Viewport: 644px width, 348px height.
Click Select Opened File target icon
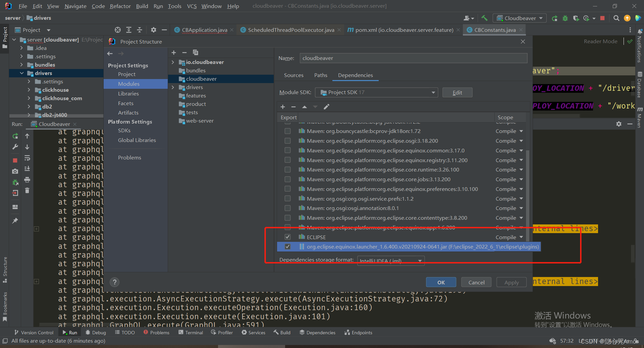[x=118, y=30]
